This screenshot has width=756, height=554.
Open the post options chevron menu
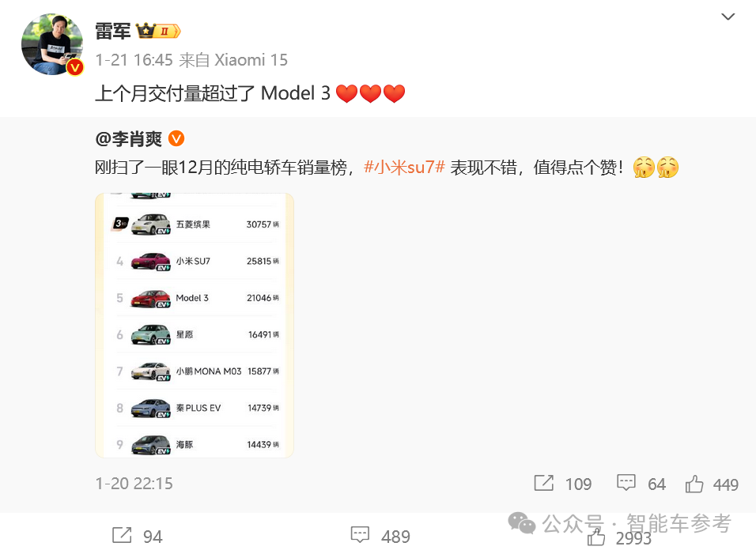coord(728,17)
